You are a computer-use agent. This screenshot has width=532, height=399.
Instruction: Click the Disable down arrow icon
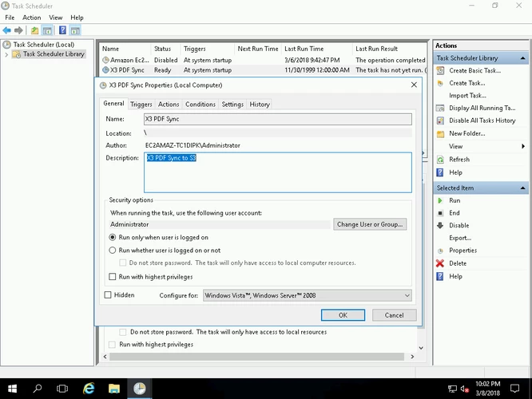[x=440, y=225]
